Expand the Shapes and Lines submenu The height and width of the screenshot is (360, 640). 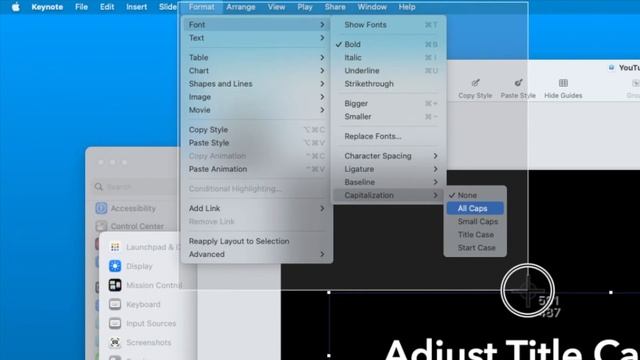pyautogui.click(x=257, y=84)
